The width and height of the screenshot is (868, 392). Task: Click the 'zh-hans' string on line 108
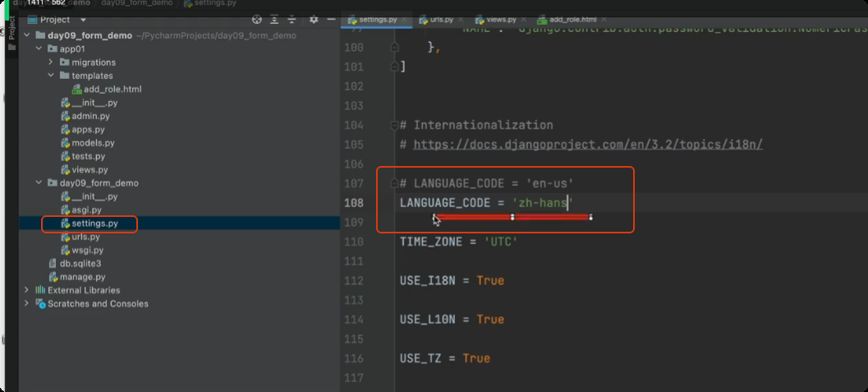(x=543, y=203)
